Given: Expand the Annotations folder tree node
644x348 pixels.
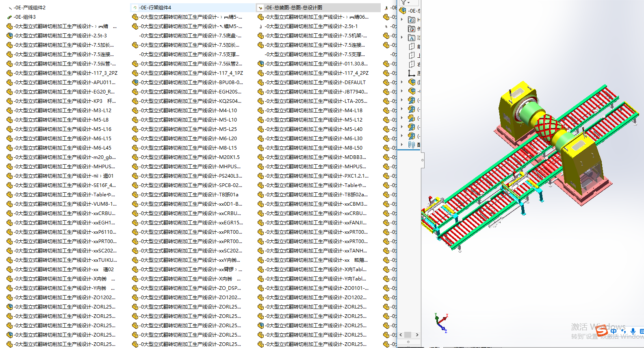Looking at the screenshot, I should pos(402,37).
